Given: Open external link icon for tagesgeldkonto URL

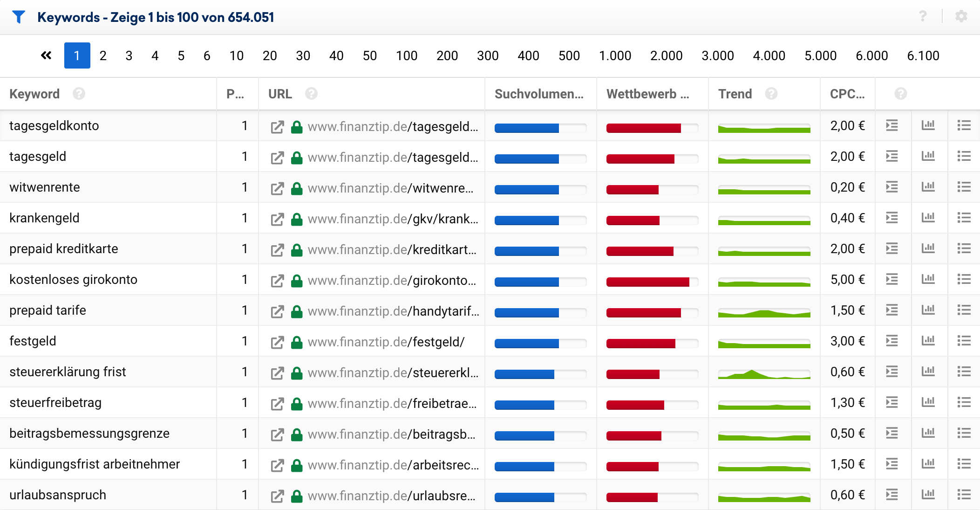Looking at the screenshot, I should coord(277,127).
